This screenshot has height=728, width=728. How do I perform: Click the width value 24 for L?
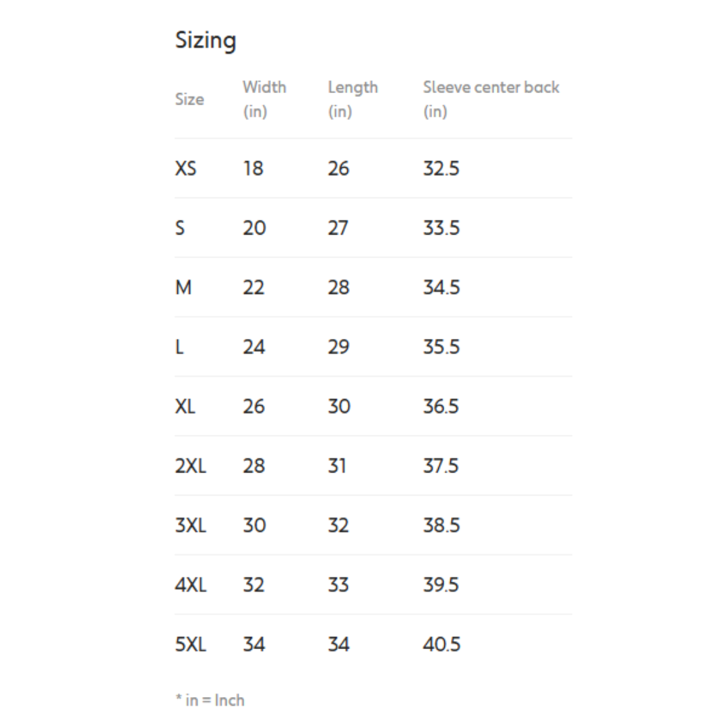254,347
